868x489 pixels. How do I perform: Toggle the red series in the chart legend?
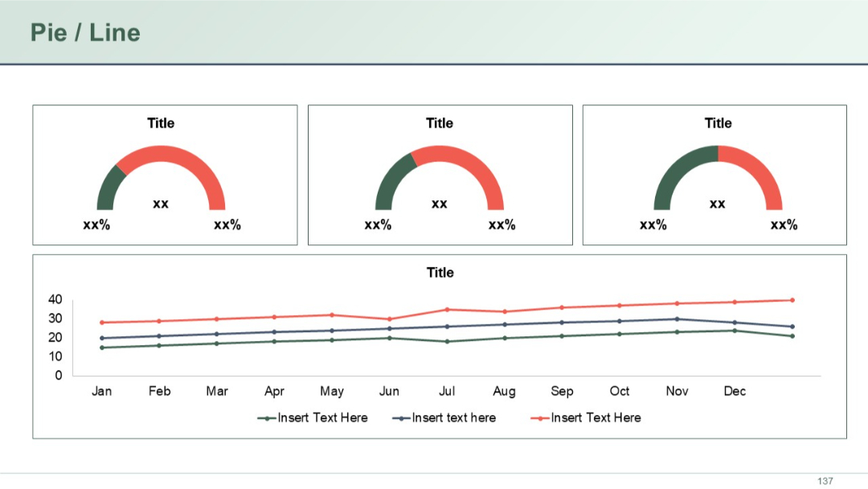tap(596, 417)
